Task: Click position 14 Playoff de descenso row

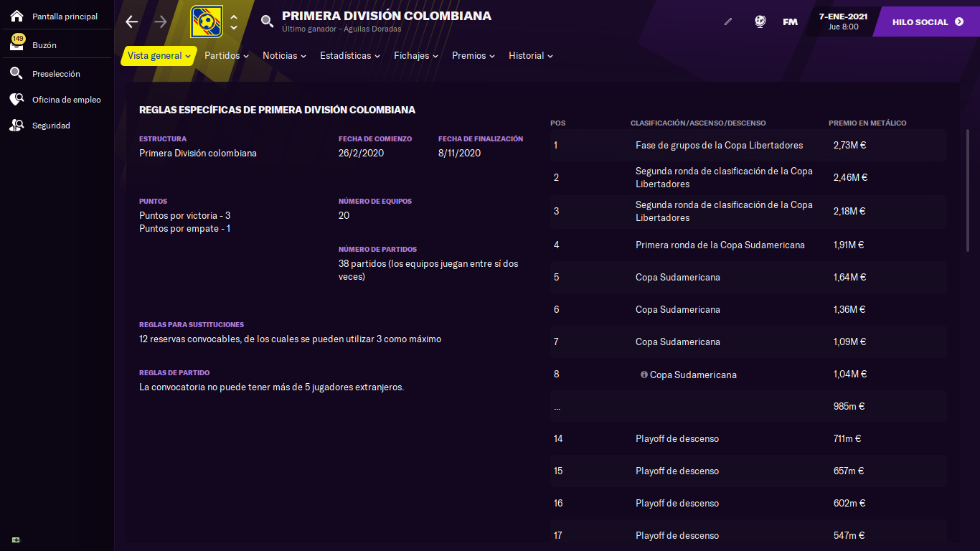Action: click(x=748, y=439)
